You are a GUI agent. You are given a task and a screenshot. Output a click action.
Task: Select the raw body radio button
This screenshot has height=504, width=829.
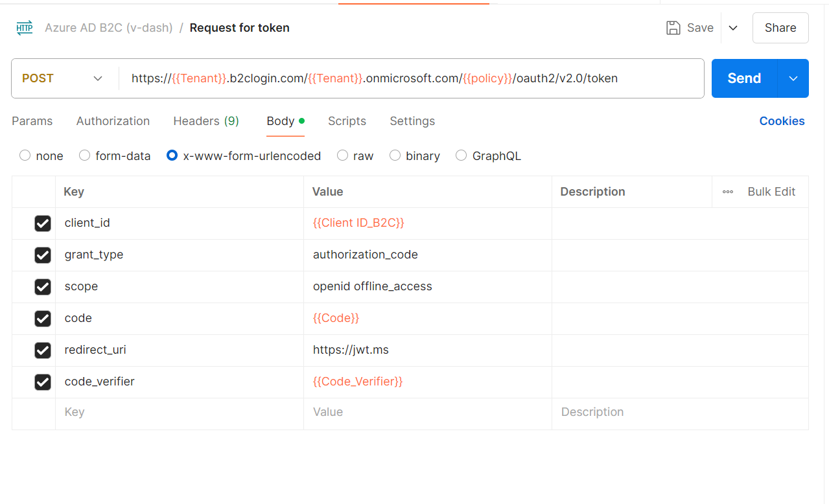click(342, 155)
